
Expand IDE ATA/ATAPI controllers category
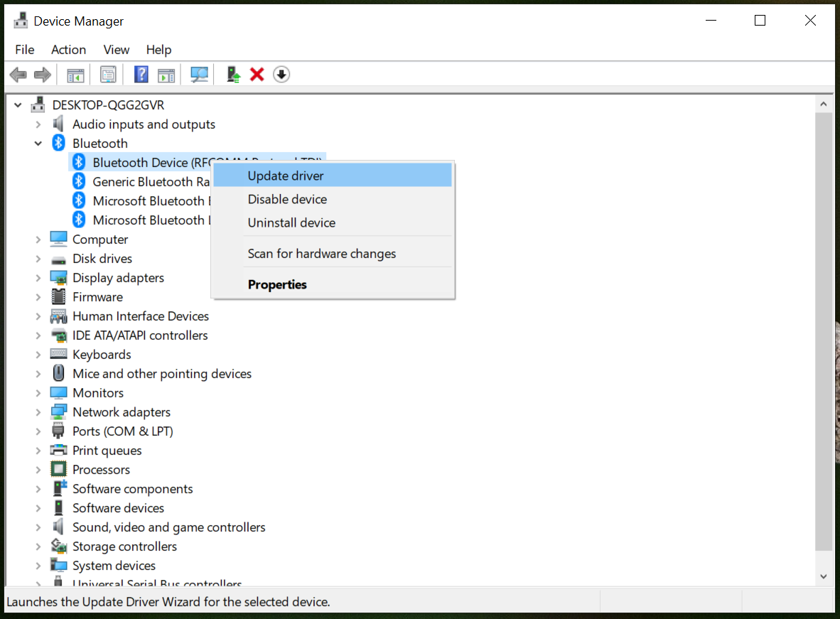pos(38,335)
